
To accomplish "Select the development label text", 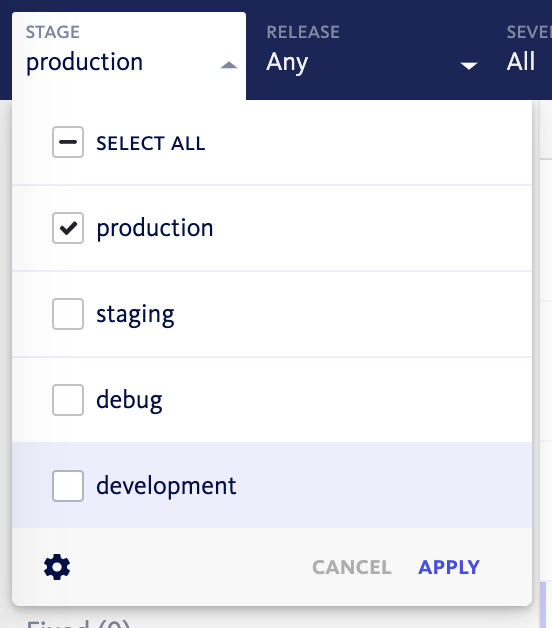I will pos(166,486).
